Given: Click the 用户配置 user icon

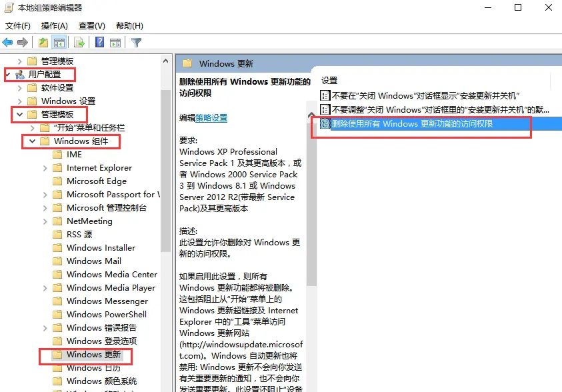Looking at the screenshot, I should (20, 75).
